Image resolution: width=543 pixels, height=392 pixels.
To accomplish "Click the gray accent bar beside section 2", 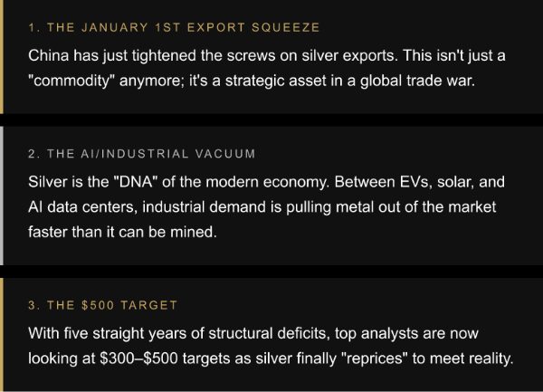I will [2, 194].
